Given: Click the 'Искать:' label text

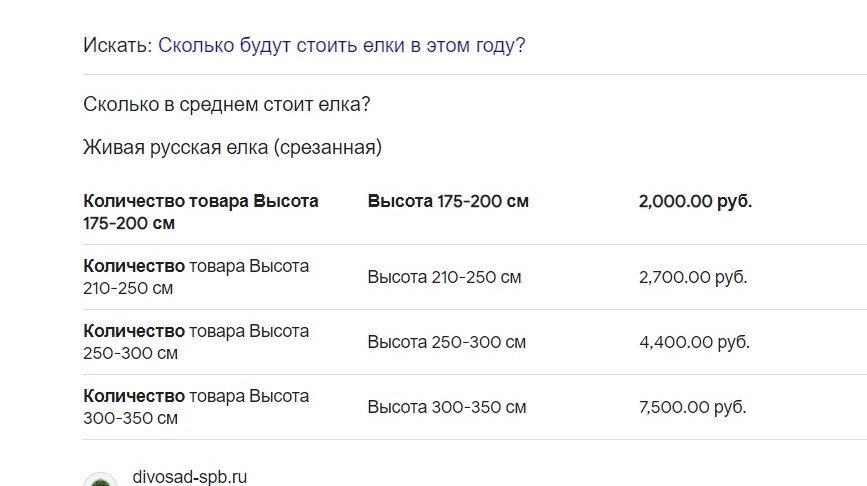Looking at the screenshot, I should [x=117, y=45].
